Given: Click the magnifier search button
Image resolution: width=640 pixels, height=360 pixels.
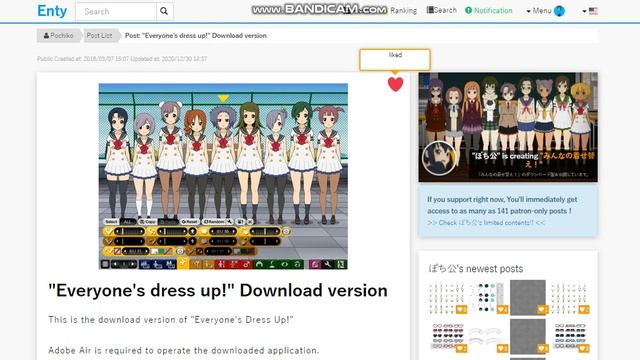Looking at the screenshot, I should coord(164,11).
